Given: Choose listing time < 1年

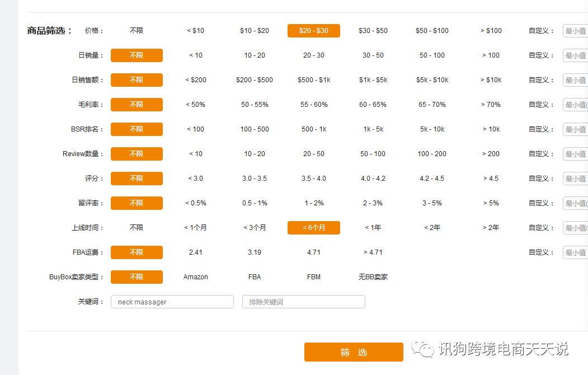Looking at the screenshot, I should coord(373,228).
